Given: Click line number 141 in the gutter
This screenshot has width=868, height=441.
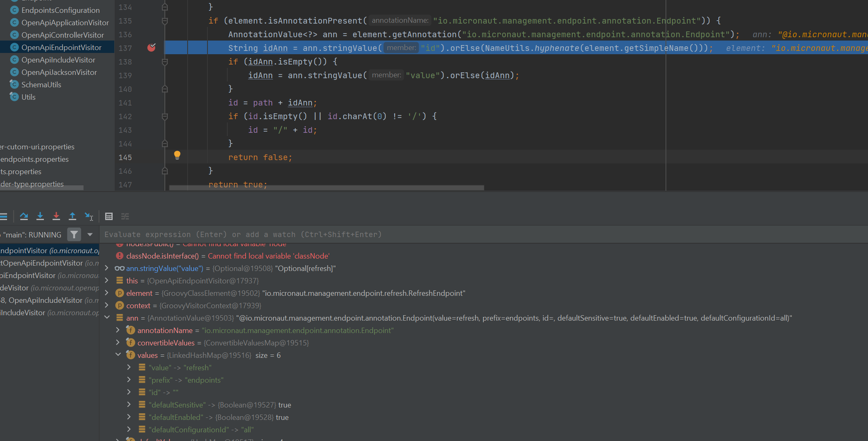Looking at the screenshot, I should coord(125,103).
